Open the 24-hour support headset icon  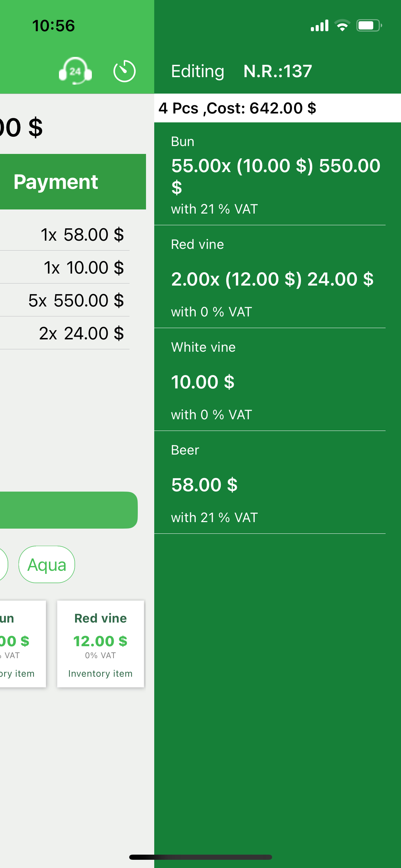pyautogui.click(x=75, y=71)
